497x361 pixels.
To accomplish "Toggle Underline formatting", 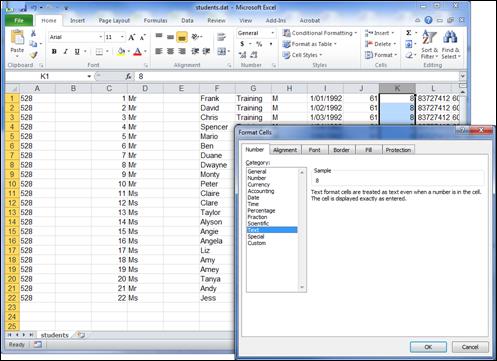I will (77, 52).
